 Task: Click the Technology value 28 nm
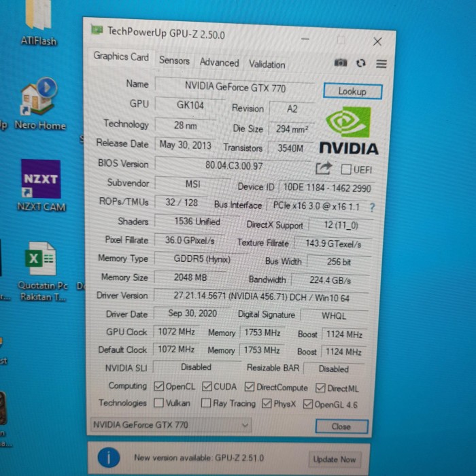point(185,125)
